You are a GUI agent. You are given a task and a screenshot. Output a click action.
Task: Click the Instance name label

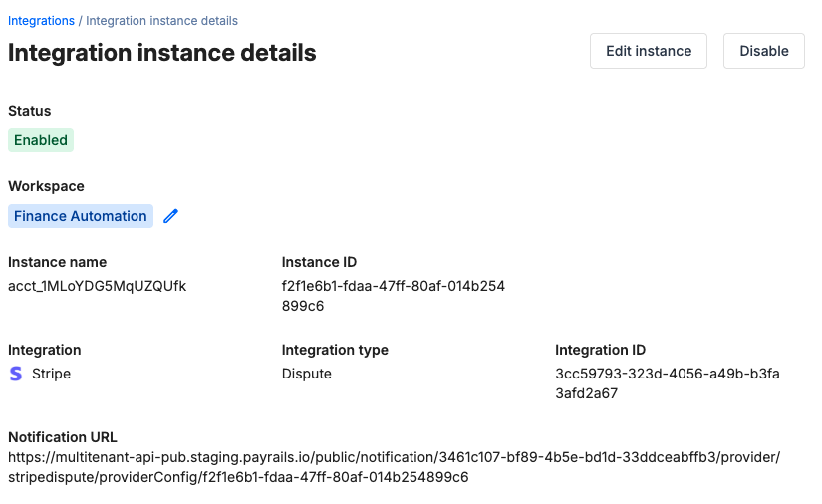57,262
